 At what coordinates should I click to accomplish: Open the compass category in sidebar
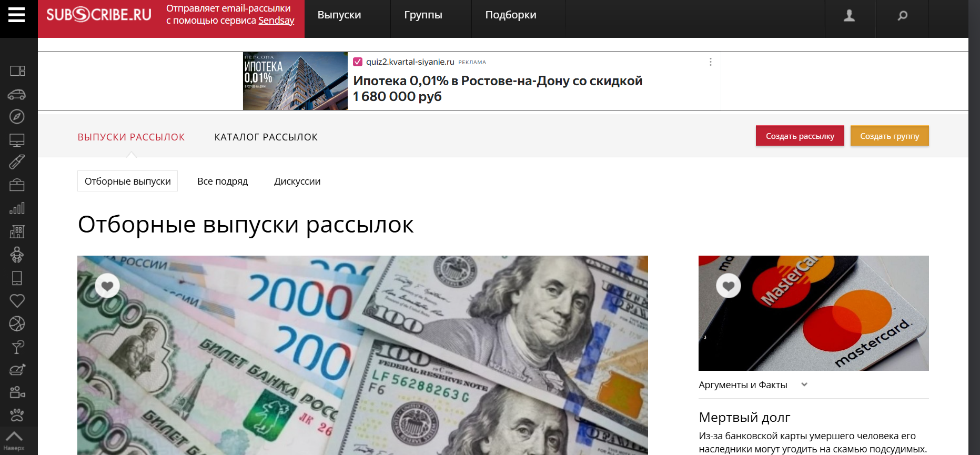pos(17,117)
